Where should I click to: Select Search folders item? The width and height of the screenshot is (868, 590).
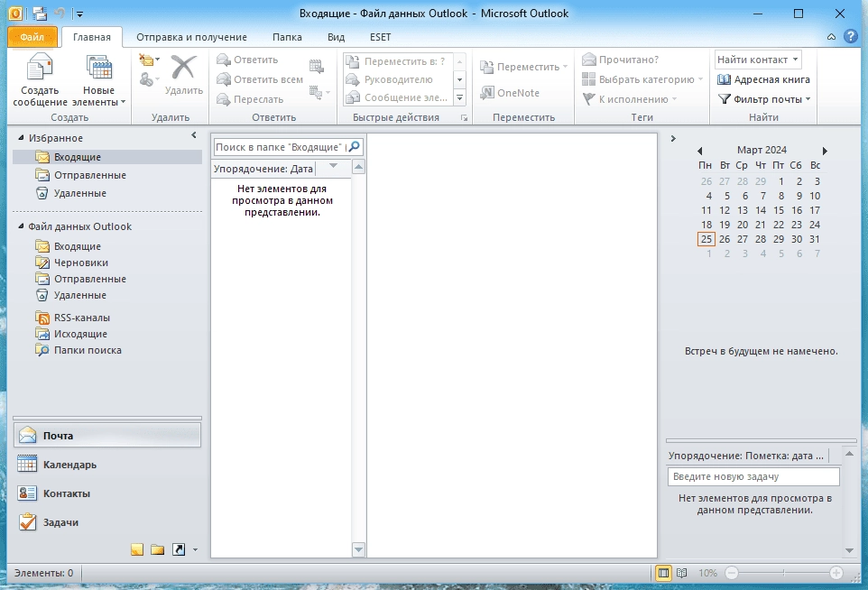pyautogui.click(x=88, y=350)
